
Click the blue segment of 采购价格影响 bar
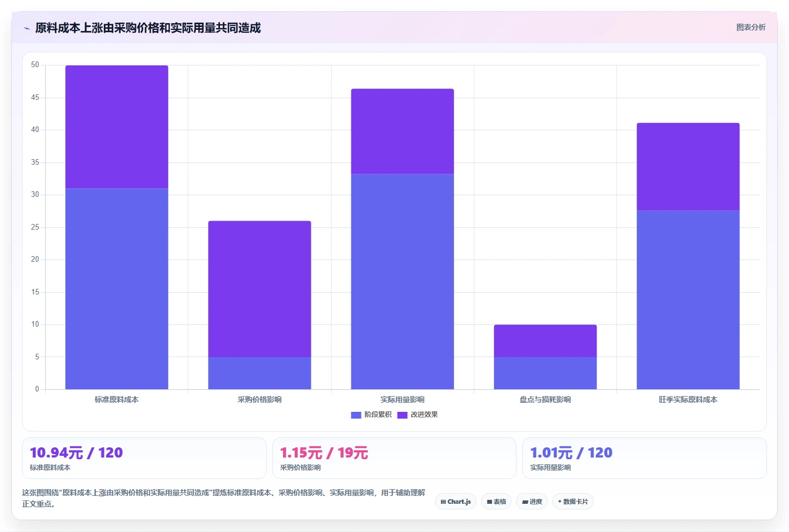point(259,373)
